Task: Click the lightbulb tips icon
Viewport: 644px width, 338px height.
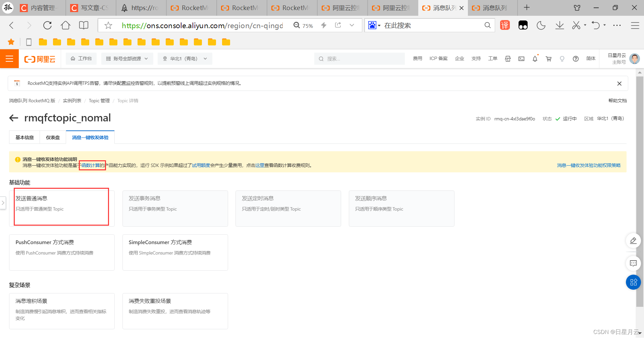Action: (x=562, y=59)
